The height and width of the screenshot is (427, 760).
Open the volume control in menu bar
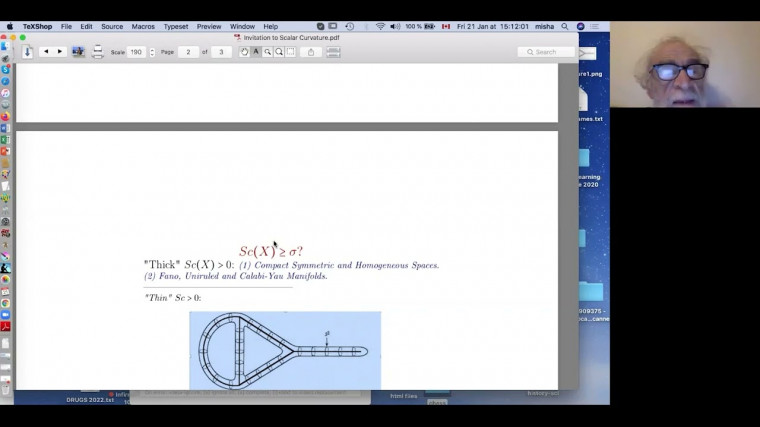pyautogui.click(x=395, y=27)
